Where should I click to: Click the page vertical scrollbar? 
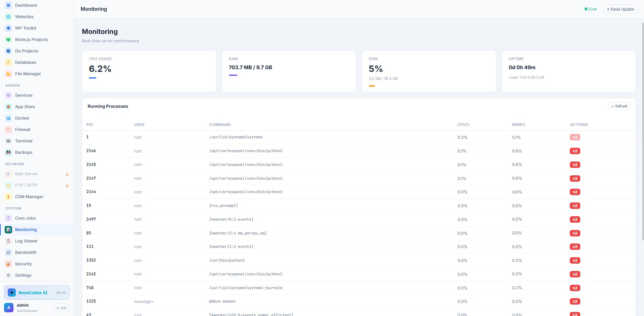tap(643, 131)
